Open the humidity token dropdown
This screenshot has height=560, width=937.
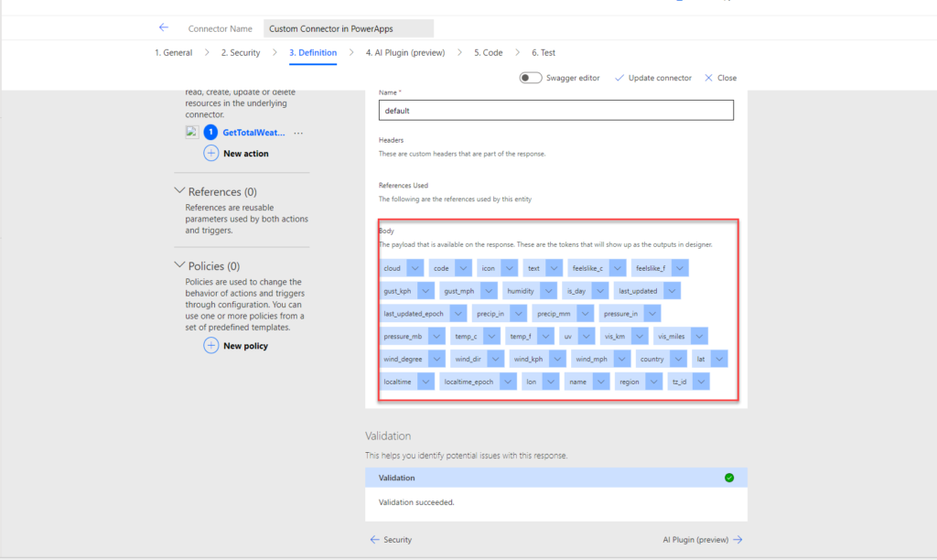[549, 291]
